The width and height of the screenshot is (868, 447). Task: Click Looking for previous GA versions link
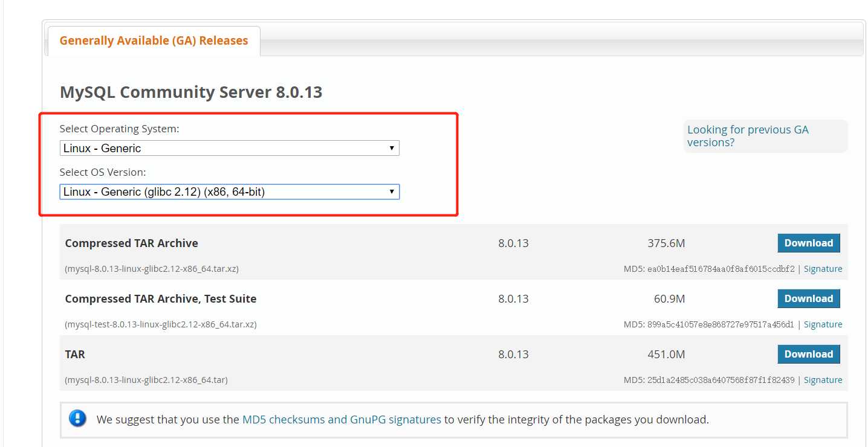click(748, 136)
